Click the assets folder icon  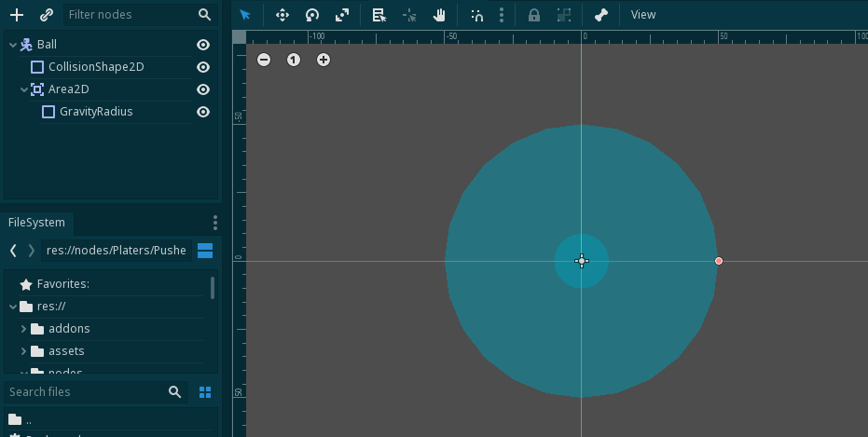[37, 351]
